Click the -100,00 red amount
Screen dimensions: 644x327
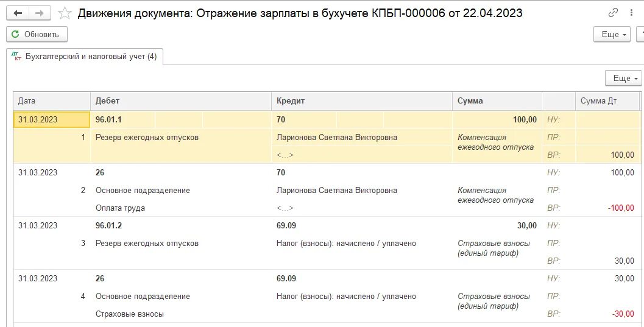coord(620,208)
